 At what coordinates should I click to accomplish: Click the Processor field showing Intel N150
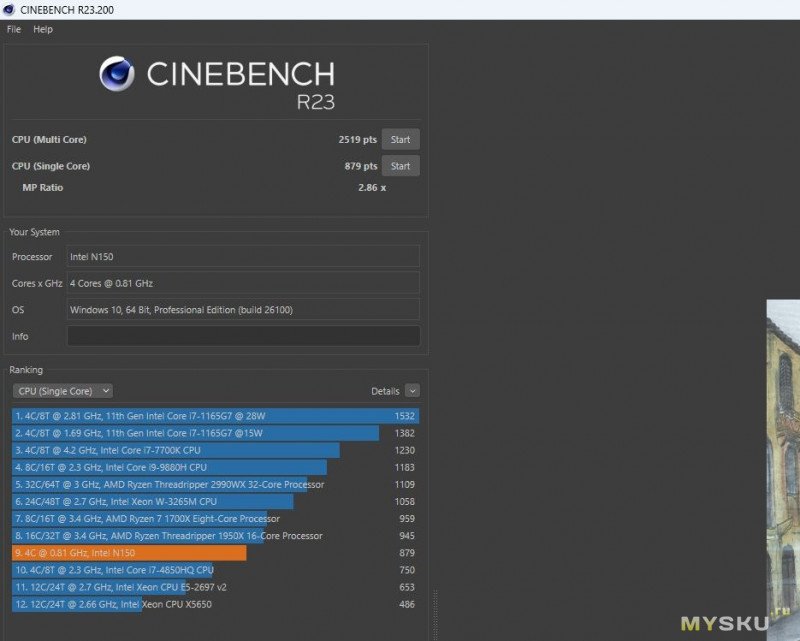(x=243, y=257)
